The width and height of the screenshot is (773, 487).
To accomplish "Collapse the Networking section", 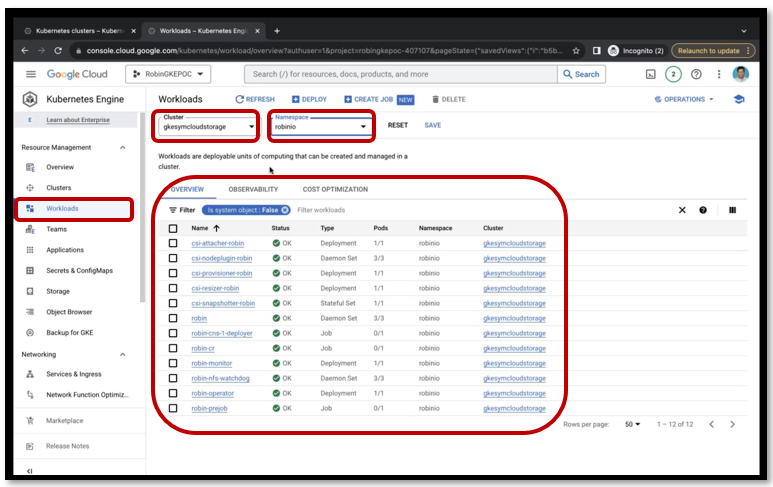I will pos(123,354).
